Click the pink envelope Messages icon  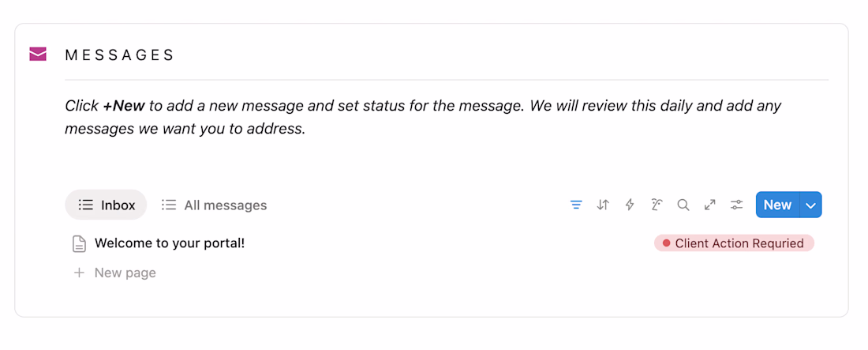[x=38, y=54]
